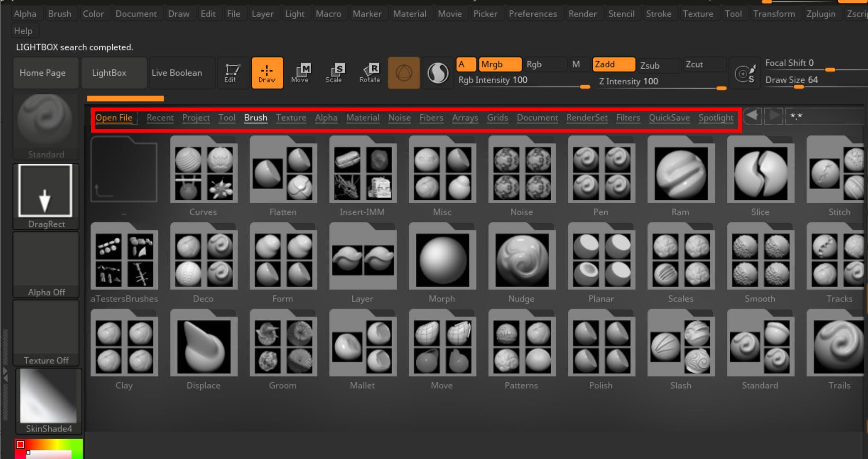Click the dynamic brush size S icon
The height and width of the screenshot is (459, 868).
[745, 74]
